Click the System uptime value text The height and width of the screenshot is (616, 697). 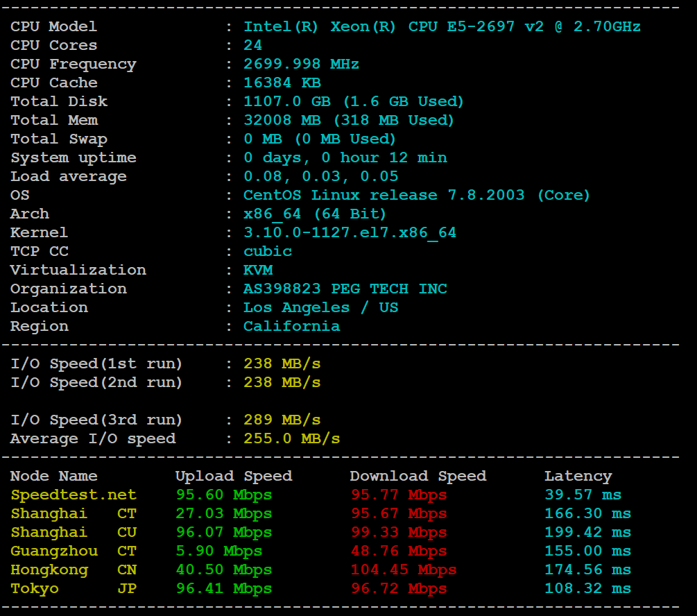pos(345,158)
